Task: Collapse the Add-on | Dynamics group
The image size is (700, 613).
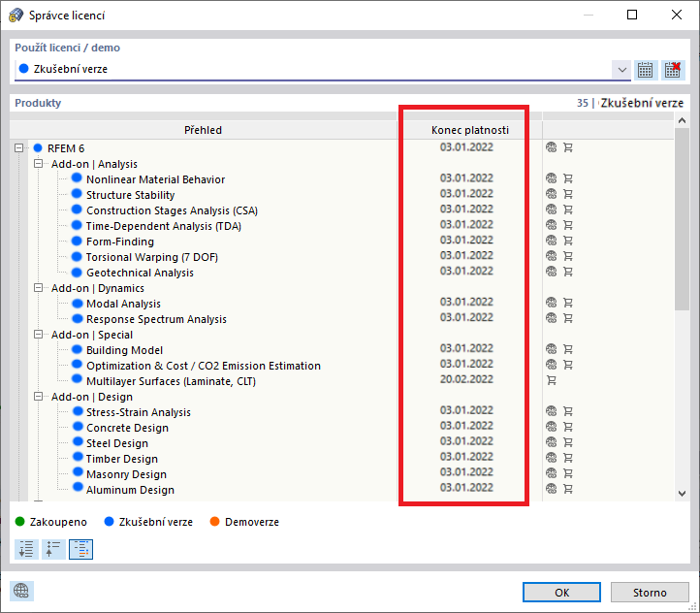Action: [39, 287]
